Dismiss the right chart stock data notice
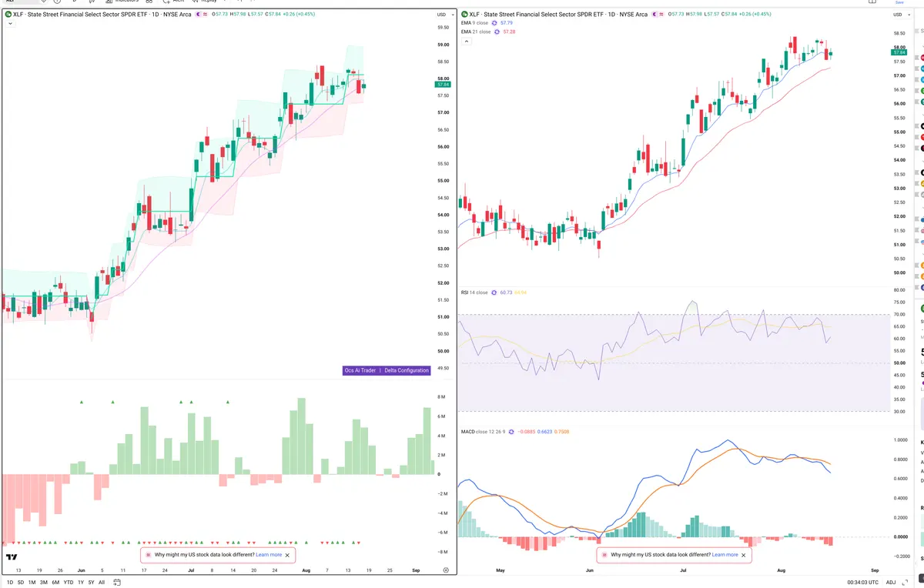 (744, 554)
